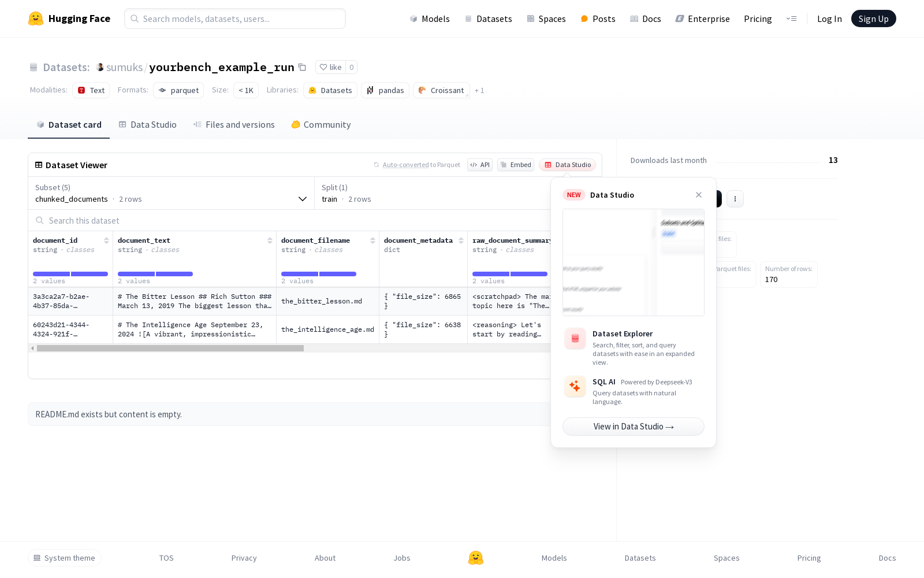Click the cell starting 3a3ca2a7-b2ae-
924x578 pixels.
pos(70,301)
